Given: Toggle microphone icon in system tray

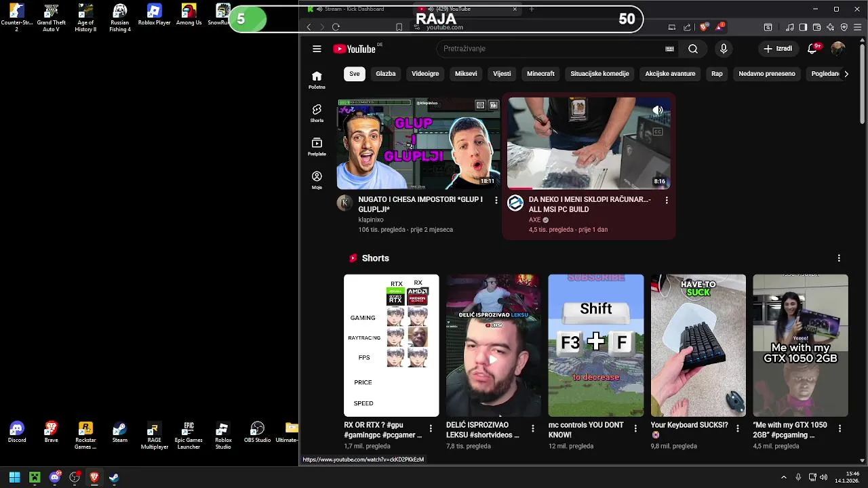Looking at the screenshot, I should point(798,477).
